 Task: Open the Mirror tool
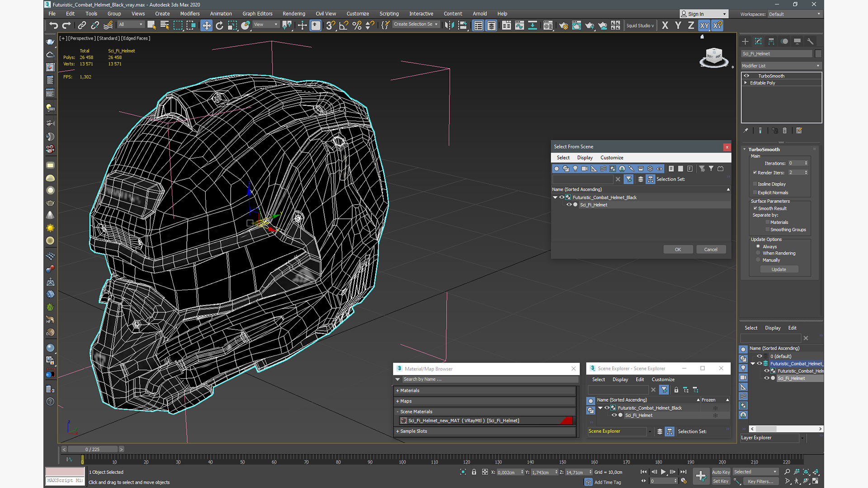(x=449, y=25)
